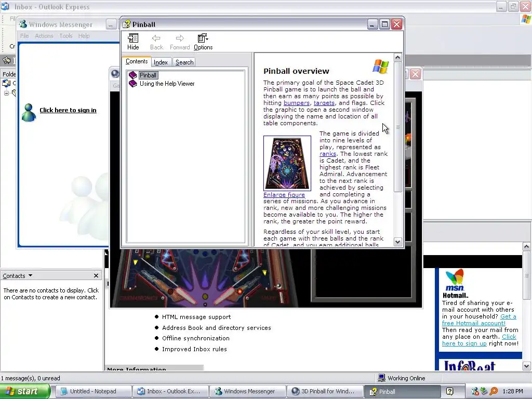Switch to Windows Messenger taskbar button
532x399 pixels.
(x=247, y=392)
